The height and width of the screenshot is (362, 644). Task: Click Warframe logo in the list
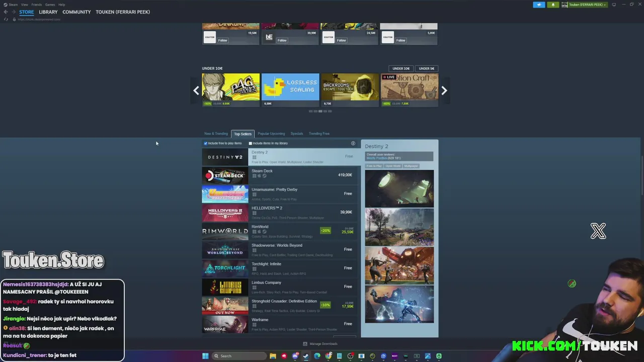click(x=225, y=324)
